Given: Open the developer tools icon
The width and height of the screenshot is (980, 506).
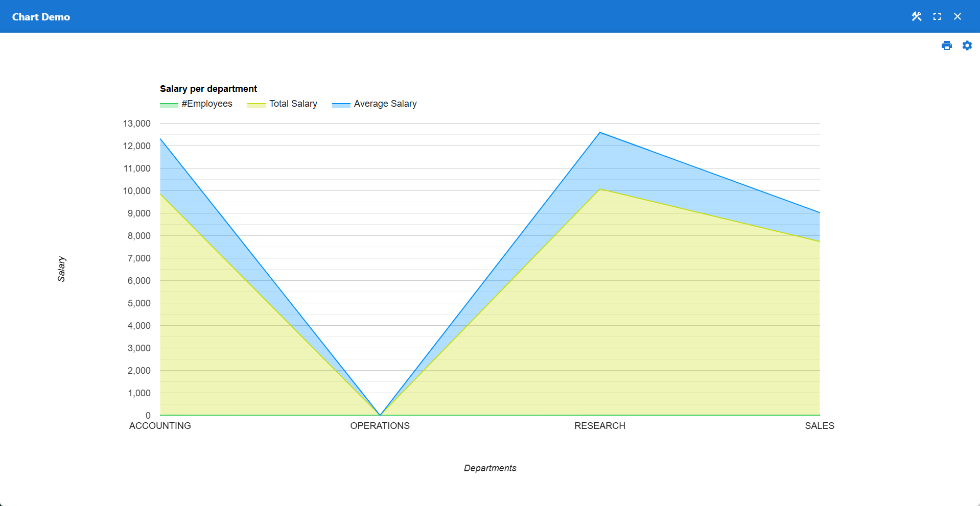Looking at the screenshot, I should pos(916,16).
